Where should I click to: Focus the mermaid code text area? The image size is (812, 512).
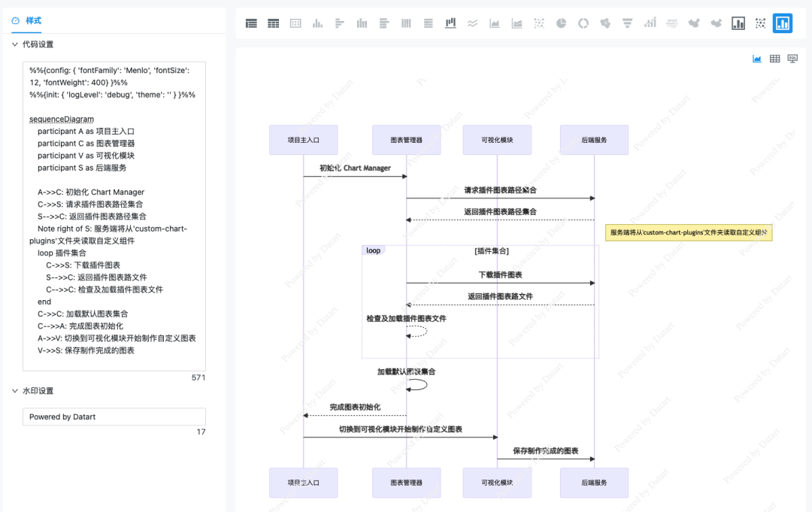coord(114,216)
